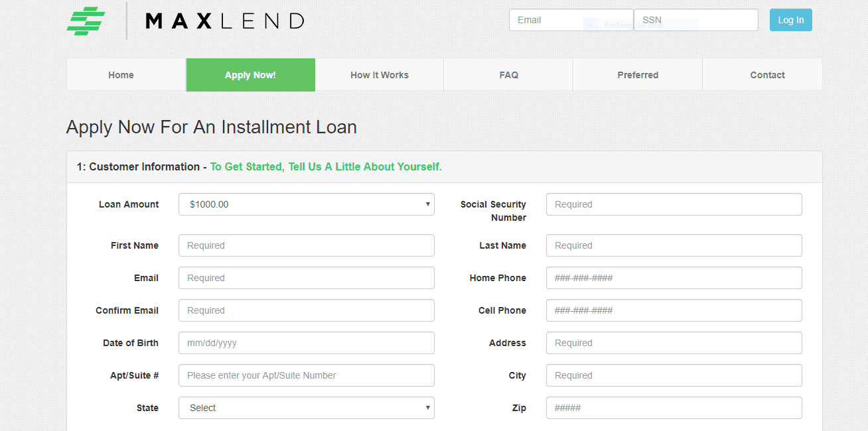
Task: Switch to the FAQ tab
Action: pos(508,75)
